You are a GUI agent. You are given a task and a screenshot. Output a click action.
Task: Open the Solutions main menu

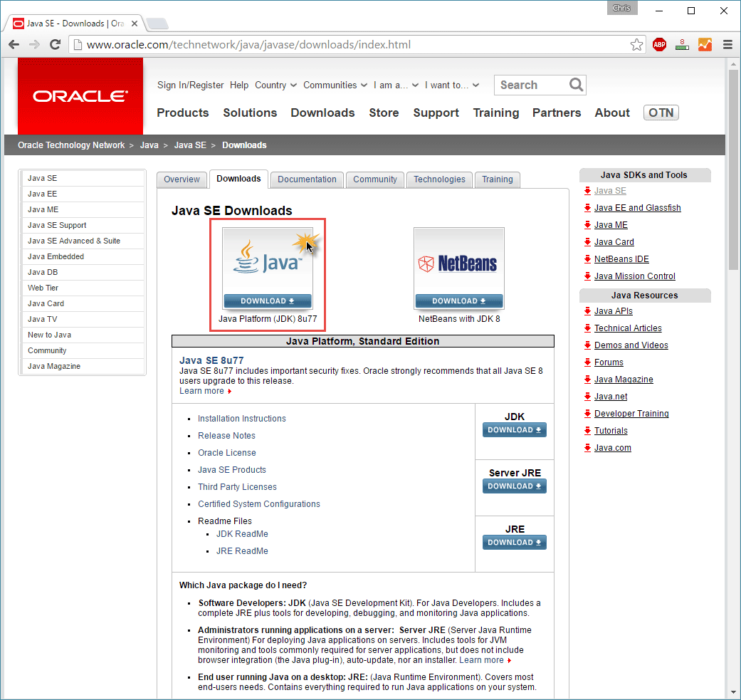pos(250,113)
